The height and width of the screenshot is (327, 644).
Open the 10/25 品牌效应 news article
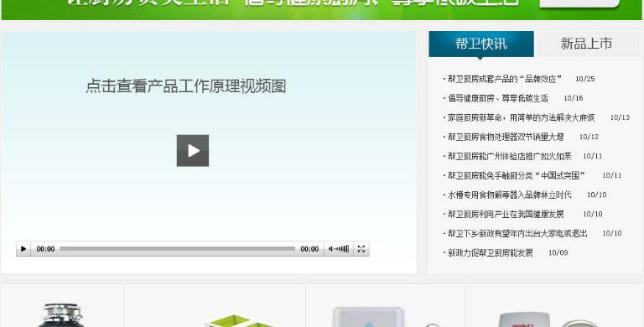point(504,79)
